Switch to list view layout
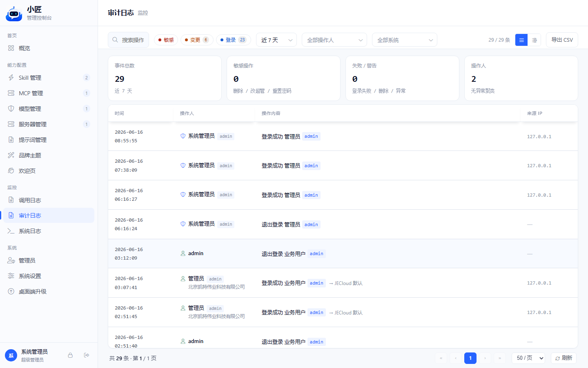Viewport: 588px width, 368px height. [x=521, y=40]
